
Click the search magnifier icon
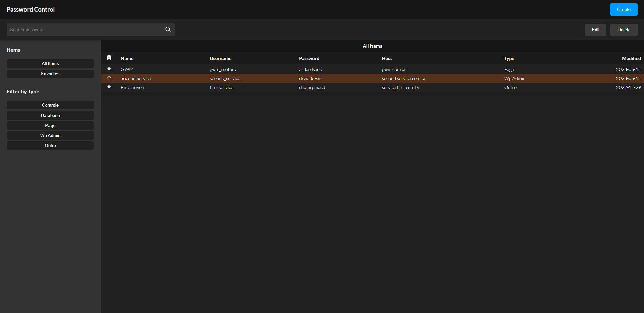pos(168,29)
